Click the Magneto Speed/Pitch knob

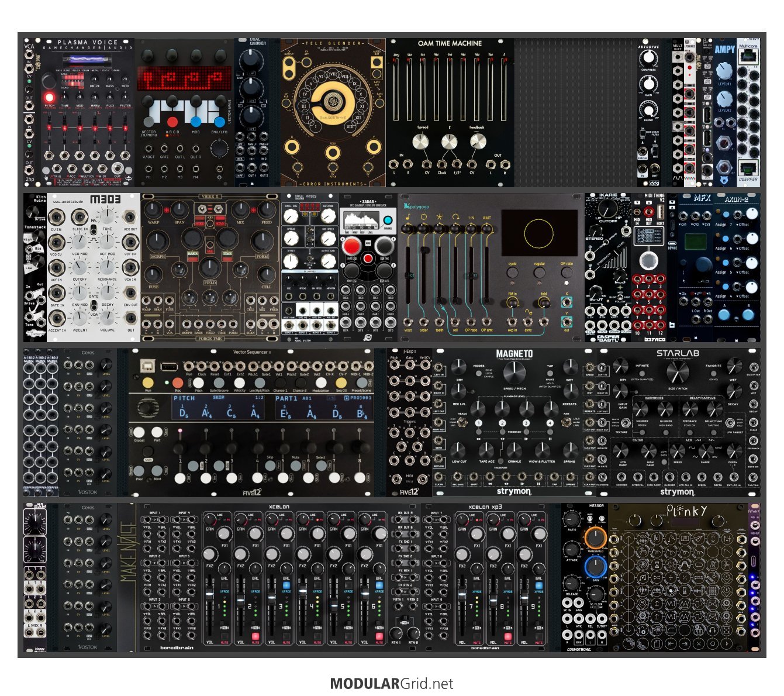click(513, 373)
